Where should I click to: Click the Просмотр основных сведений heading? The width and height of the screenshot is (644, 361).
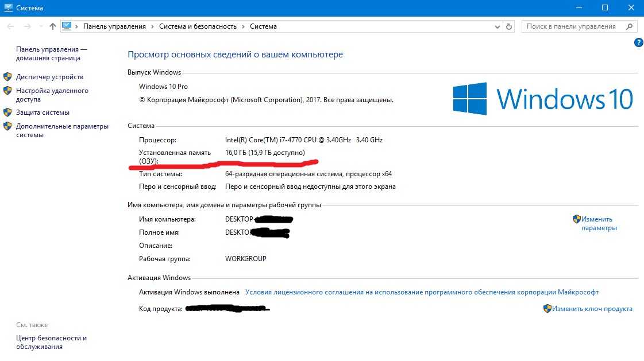(x=236, y=55)
